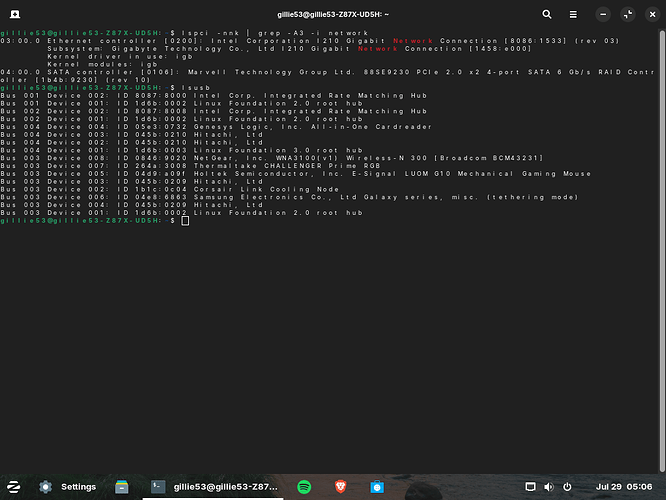
Task: Click the Samsung Galaxy tethering mode line
Action: point(290,197)
